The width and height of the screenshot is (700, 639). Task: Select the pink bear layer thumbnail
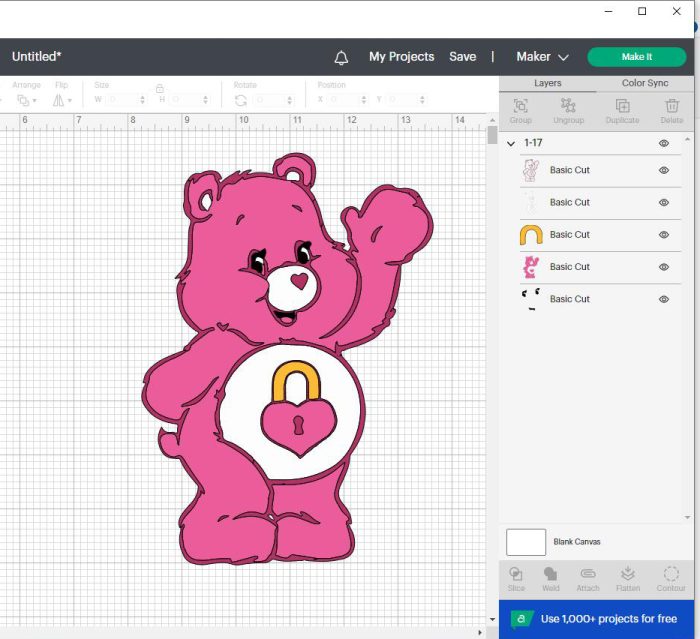click(531, 267)
